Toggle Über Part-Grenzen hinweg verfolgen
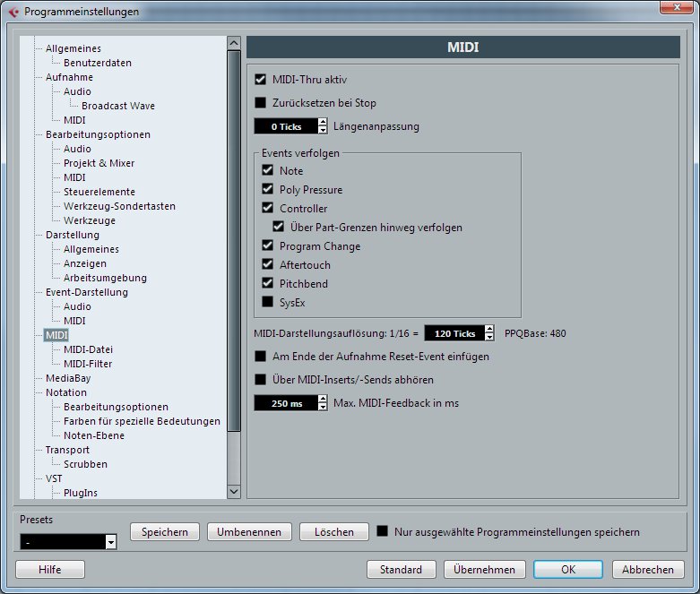The width and height of the screenshot is (700, 594). 278,227
